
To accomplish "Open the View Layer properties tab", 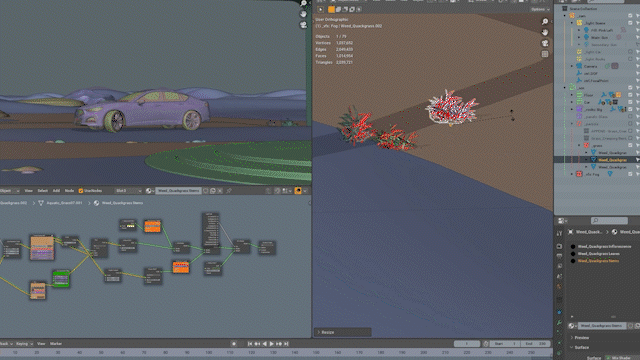I will pos(559,266).
